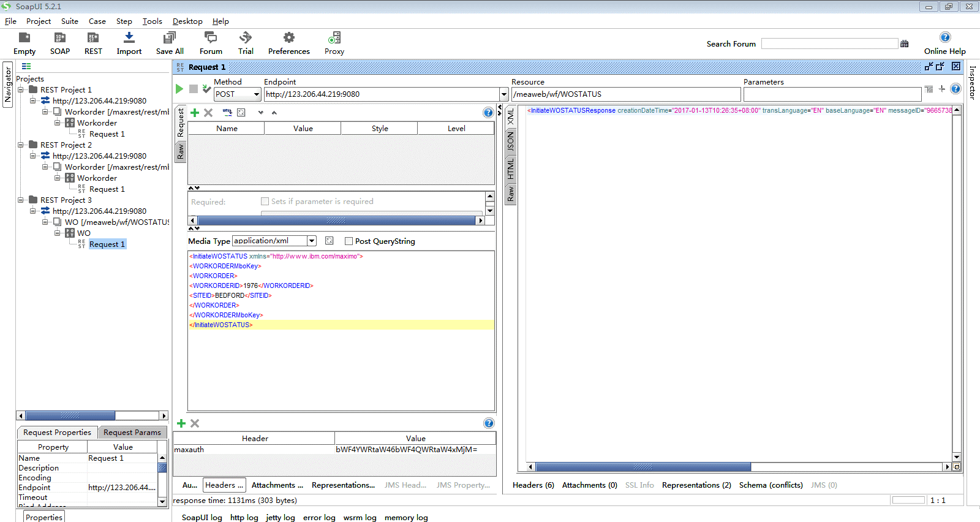Open Representations (2) response tab
Image resolution: width=980 pixels, height=522 pixels.
(x=696, y=485)
